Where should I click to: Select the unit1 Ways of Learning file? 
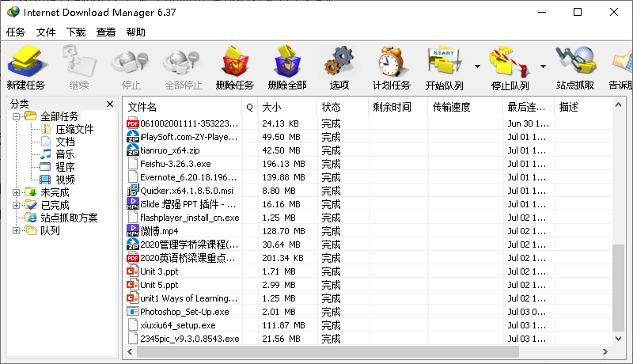click(367, 298)
